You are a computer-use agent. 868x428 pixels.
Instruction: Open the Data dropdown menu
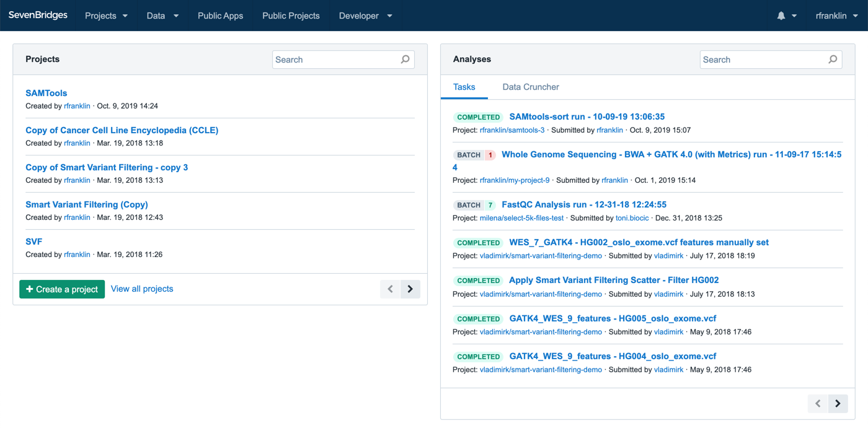pyautogui.click(x=162, y=15)
